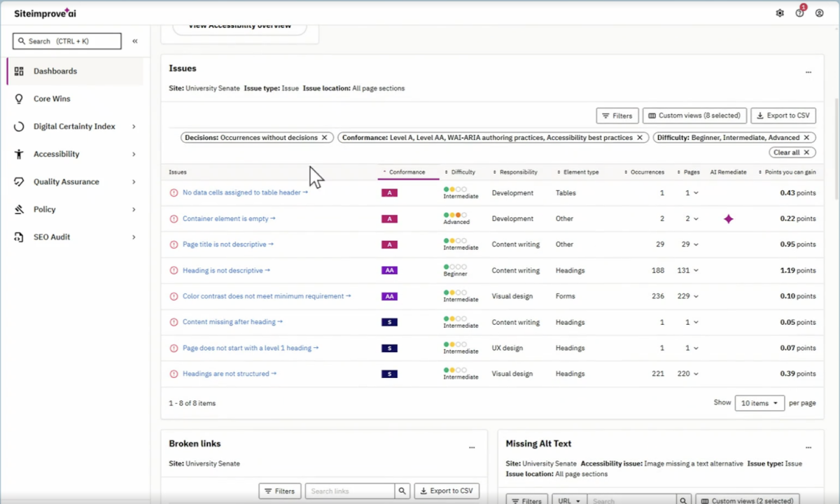
Task: Remove the Conformance filter chip
Action: pyautogui.click(x=640, y=138)
